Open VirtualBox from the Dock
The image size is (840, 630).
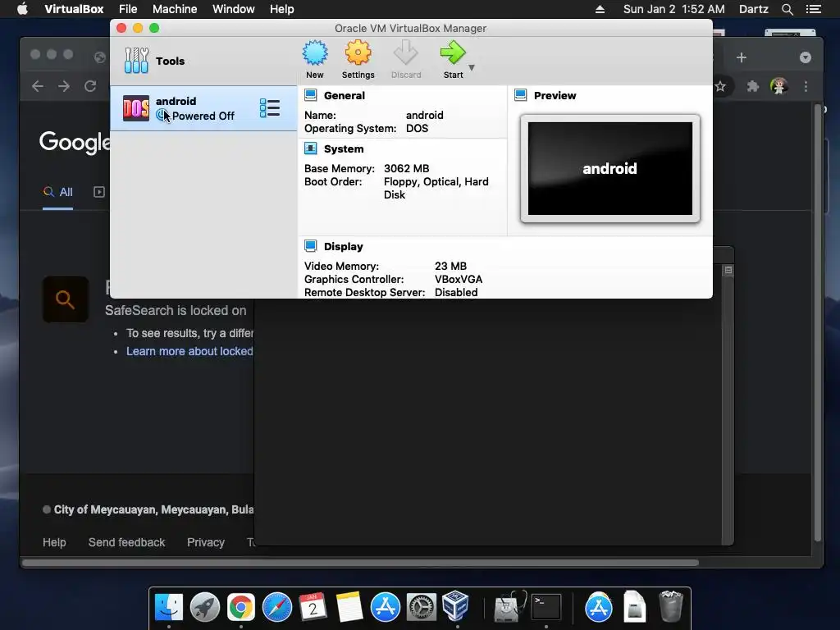(x=456, y=606)
